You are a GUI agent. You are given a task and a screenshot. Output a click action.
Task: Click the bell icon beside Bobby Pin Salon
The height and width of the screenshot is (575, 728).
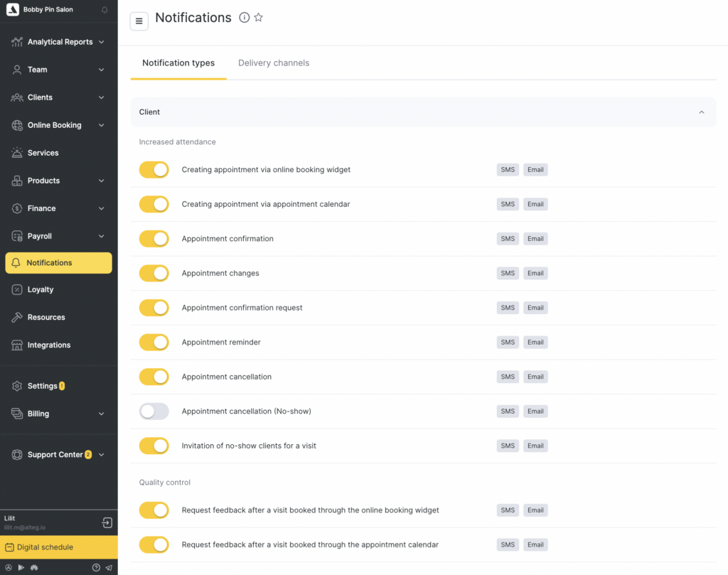pos(105,10)
